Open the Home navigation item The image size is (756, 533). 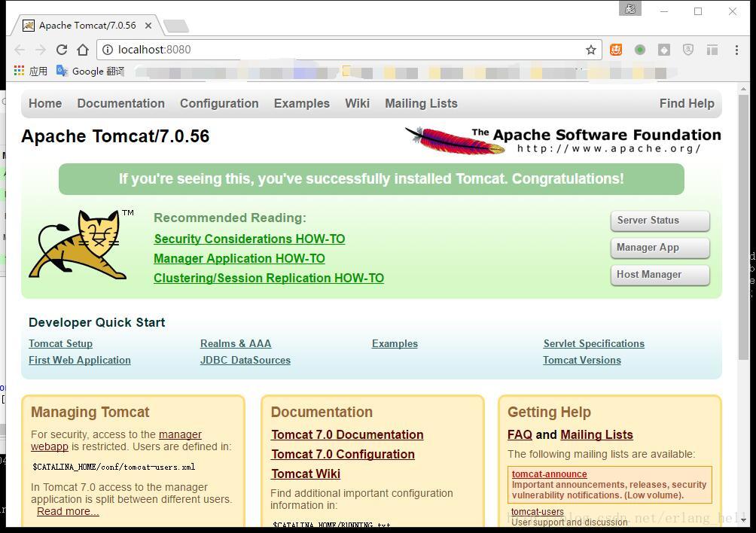[x=45, y=104]
